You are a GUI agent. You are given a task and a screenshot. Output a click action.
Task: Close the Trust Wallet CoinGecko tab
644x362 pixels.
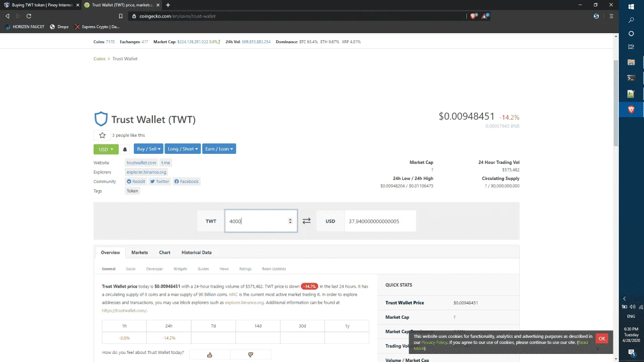158,5
